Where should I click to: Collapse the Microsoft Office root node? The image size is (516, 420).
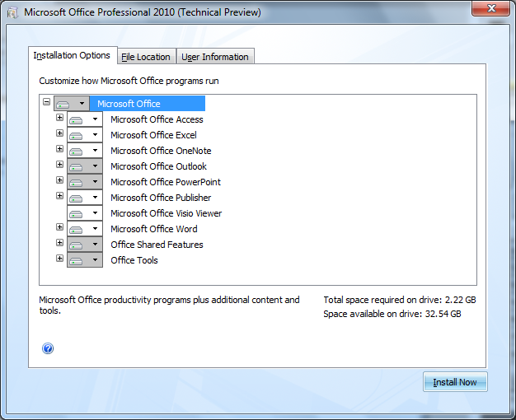point(46,102)
